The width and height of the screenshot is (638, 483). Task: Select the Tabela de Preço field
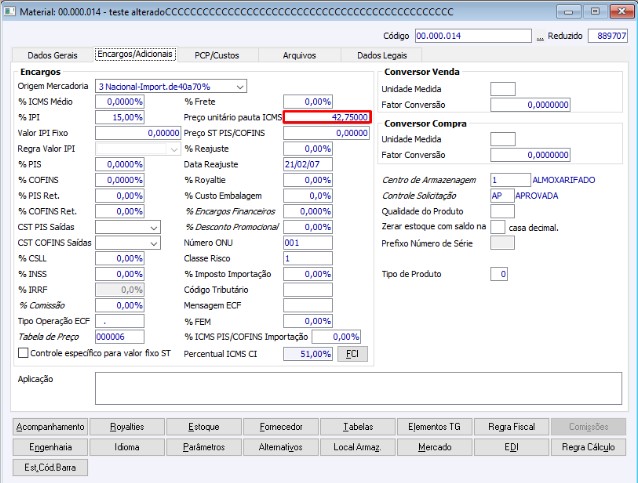pos(120,337)
